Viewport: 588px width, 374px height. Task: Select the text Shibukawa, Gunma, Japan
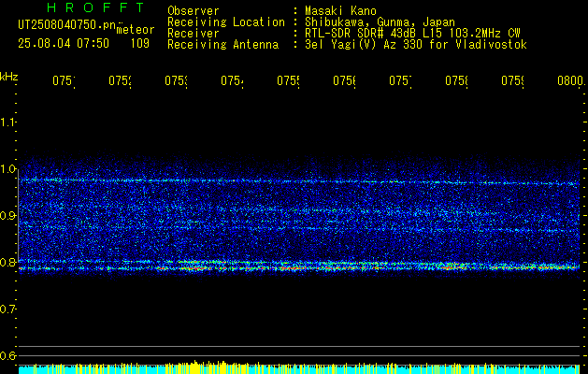pos(380,22)
